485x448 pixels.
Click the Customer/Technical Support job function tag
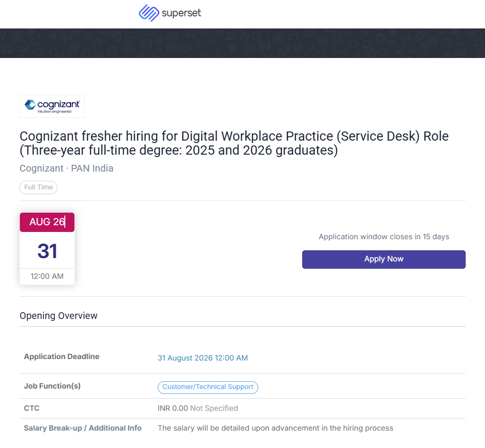[x=208, y=388]
